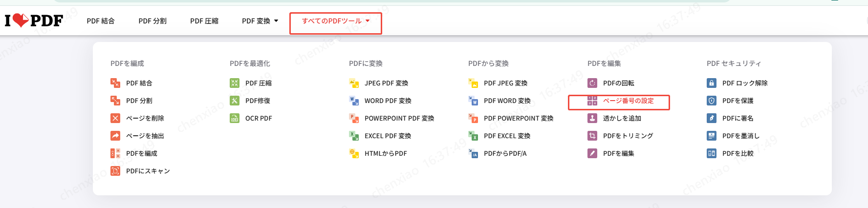Select EXCEL PDF 変換 link

388,136
